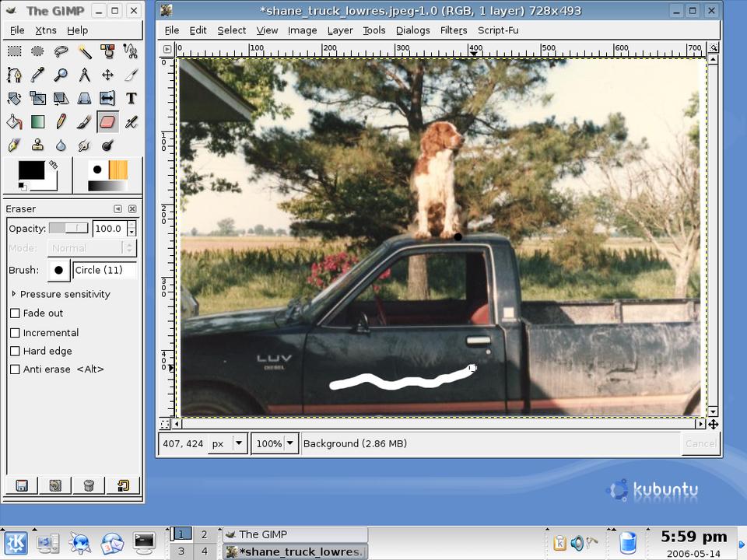Check the Incremental option
The image size is (747, 560).
pos(15,333)
